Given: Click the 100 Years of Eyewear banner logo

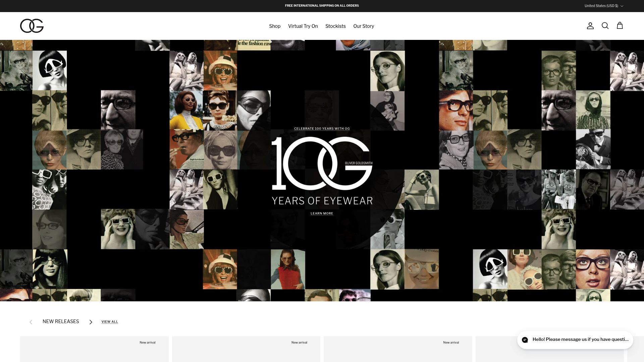Looking at the screenshot, I should tap(322, 171).
